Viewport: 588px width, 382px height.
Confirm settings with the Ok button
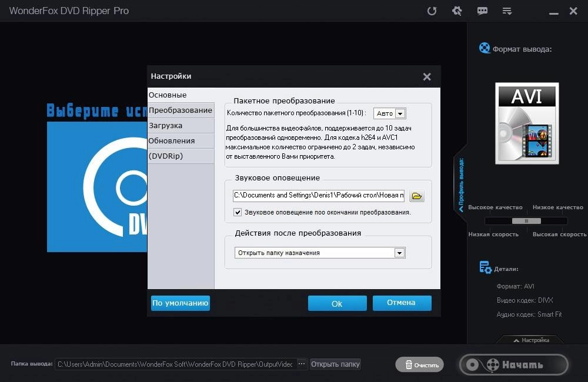pos(337,303)
